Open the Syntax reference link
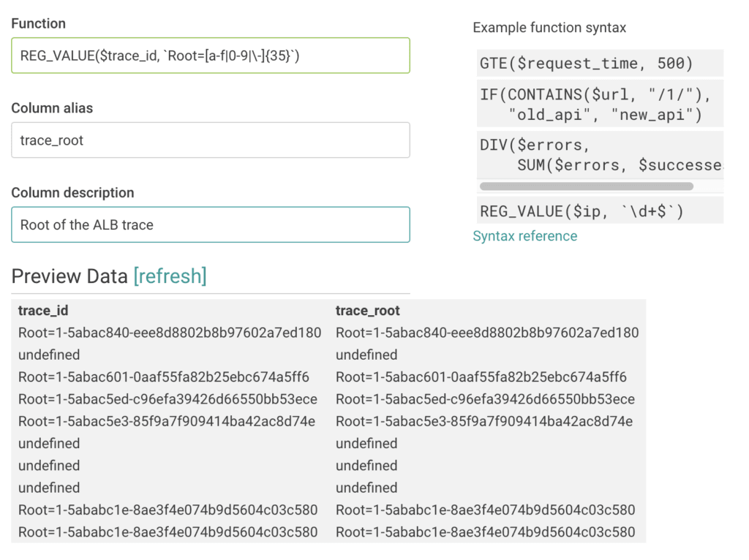Image resolution: width=749 pixels, height=560 pixels. pyautogui.click(x=524, y=236)
